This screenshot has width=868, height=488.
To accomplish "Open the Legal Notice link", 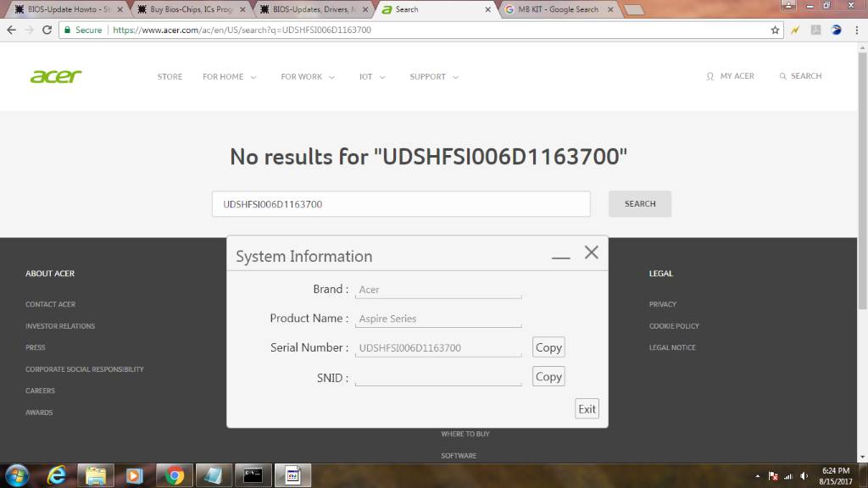I will tap(672, 347).
